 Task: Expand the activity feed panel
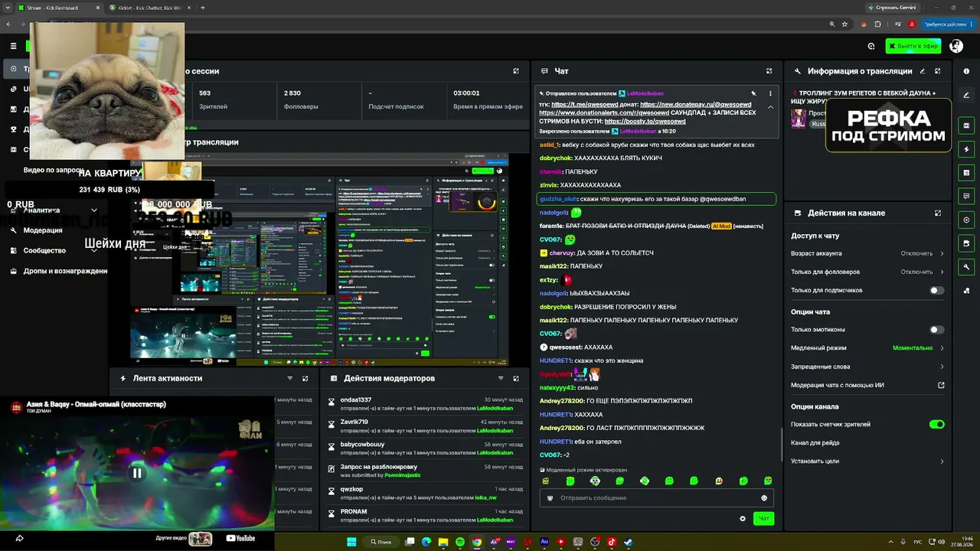pyautogui.click(x=305, y=378)
